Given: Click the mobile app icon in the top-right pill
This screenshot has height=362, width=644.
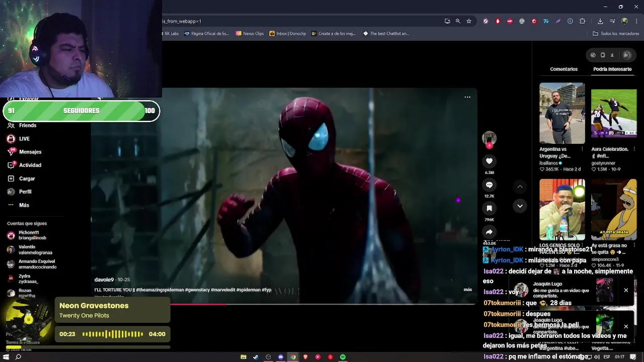Looking at the screenshot, I should click(603, 55).
